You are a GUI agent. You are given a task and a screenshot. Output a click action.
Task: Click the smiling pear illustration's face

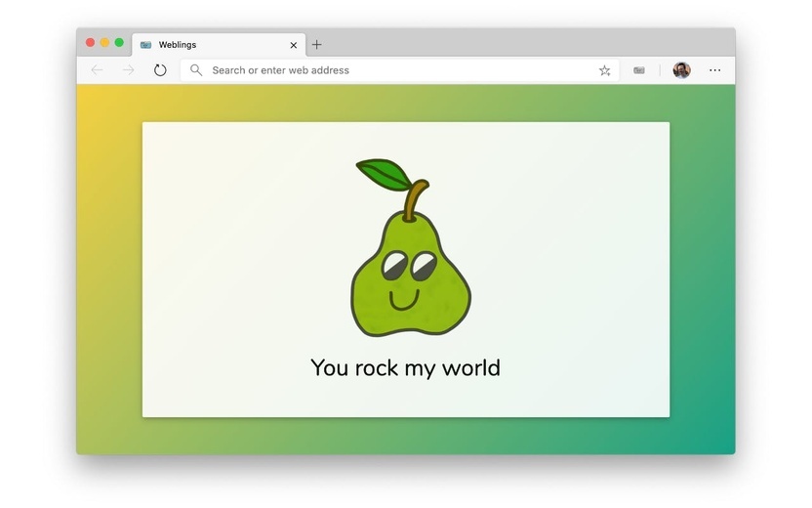tap(408, 280)
